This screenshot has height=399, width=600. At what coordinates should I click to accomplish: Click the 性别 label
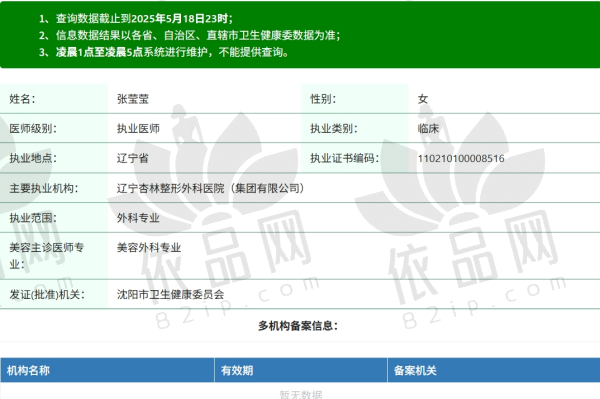tap(323, 99)
